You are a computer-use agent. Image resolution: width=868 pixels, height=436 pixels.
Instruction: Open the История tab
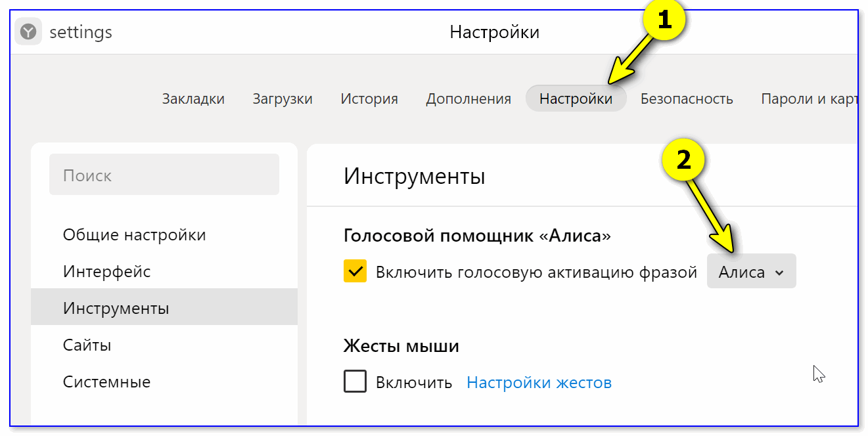pos(369,99)
